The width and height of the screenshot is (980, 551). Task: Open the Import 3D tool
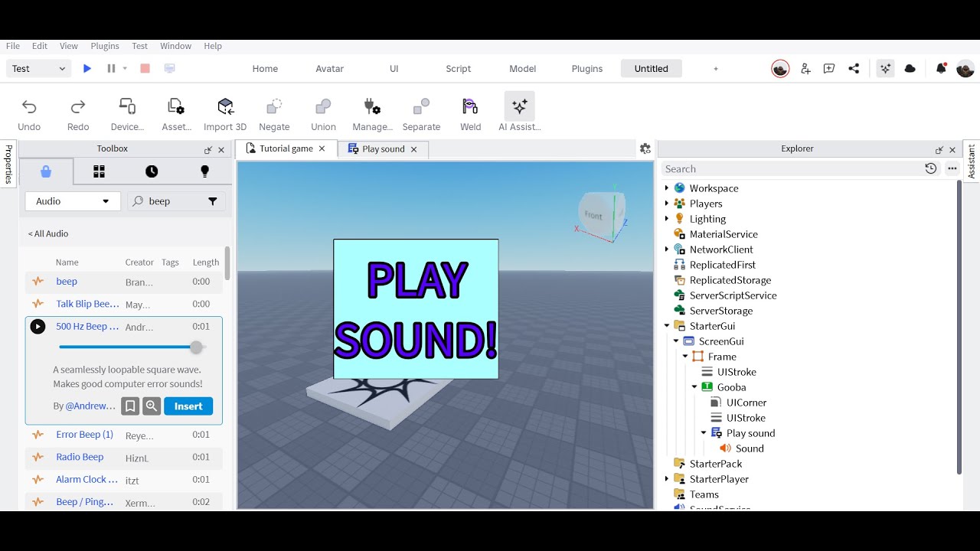225,106
